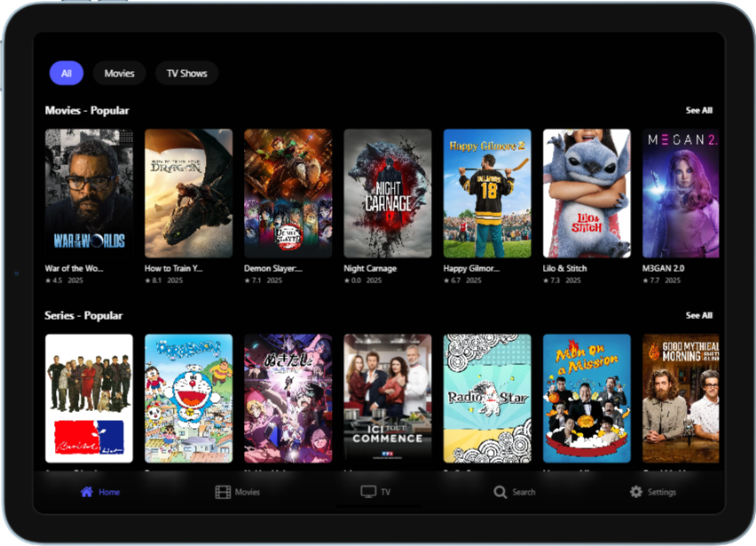This screenshot has width=756, height=546.
Task: Open the first series poster with group photo
Action: pyautogui.click(x=90, y=399)
